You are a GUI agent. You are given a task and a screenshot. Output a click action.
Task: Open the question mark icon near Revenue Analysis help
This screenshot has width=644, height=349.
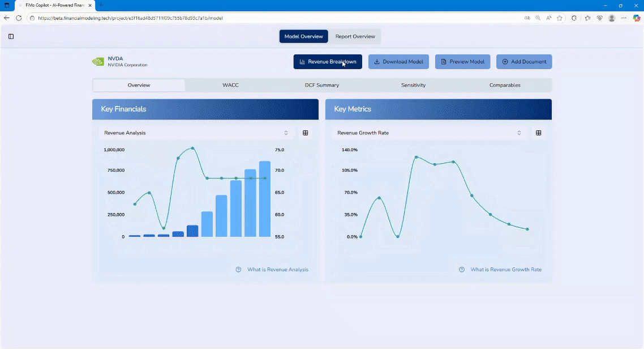point(238,269)
